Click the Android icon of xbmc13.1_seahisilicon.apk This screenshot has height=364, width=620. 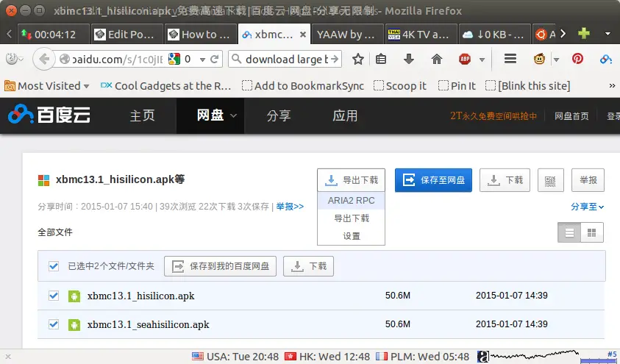pos(74,325)
